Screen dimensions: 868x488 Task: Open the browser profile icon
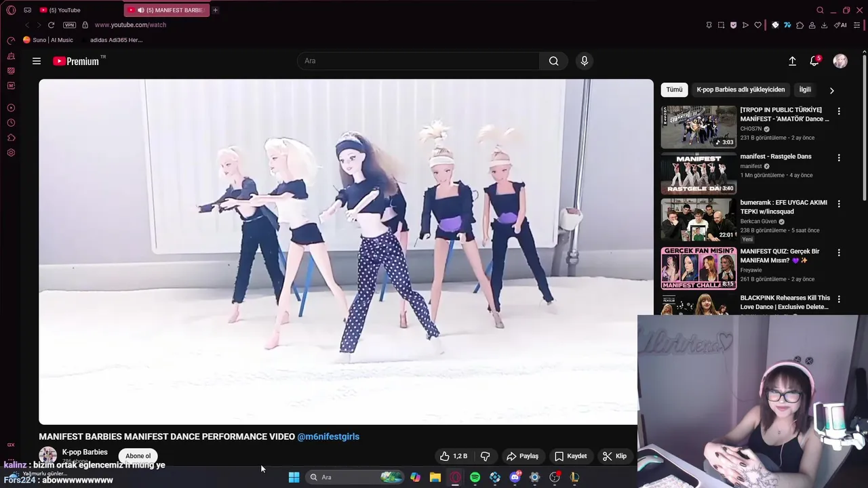click(x=812, y=25)
